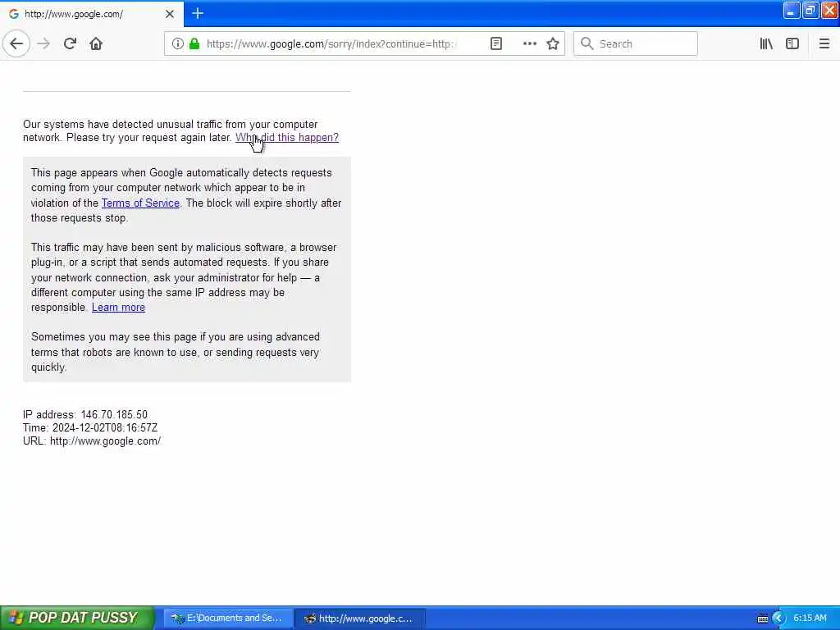Image resolution: width=840 pixels, height=630 pixels.
Task: Switch to http://www.google.c… taskbar window
Action: [x=359, y=619]
